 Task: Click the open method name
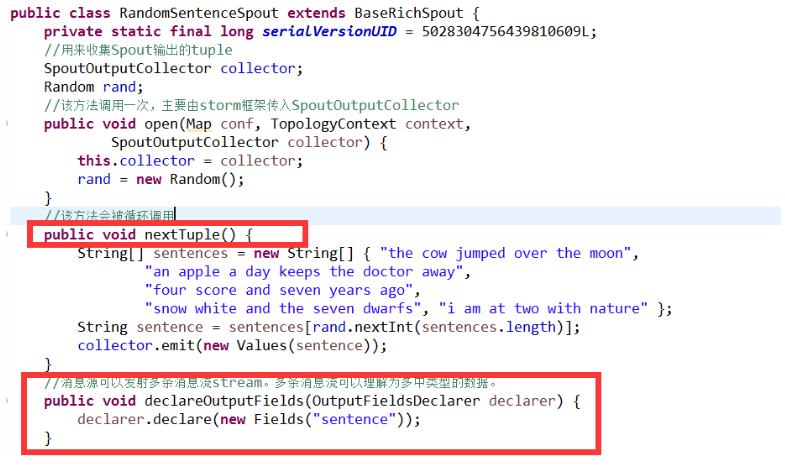[161, 124]
